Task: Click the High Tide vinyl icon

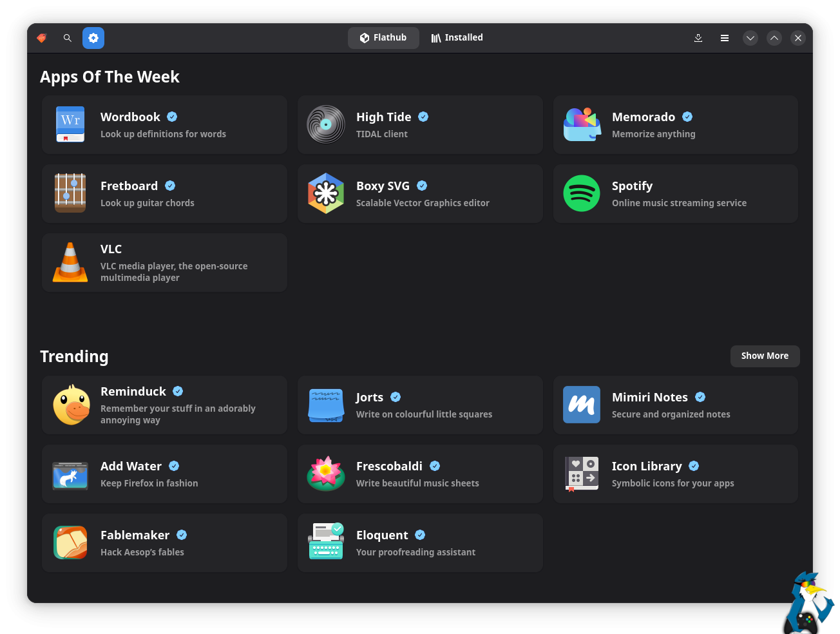Action: (x=326, y=124)
